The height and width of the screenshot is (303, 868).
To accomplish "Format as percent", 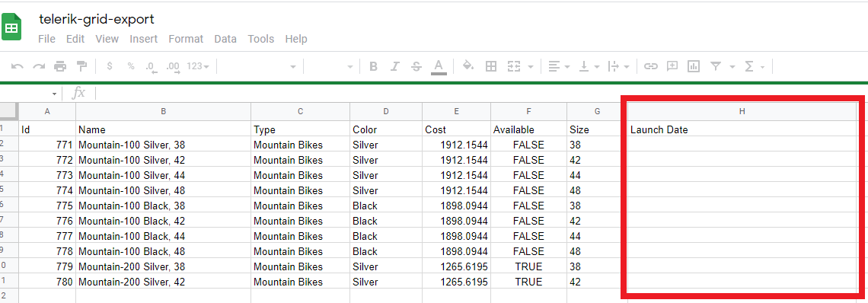I will point(131,66).
